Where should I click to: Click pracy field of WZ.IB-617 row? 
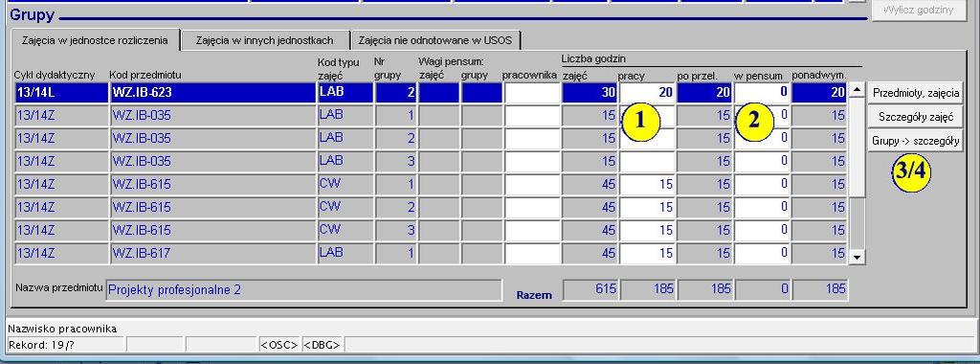(647, 253)
